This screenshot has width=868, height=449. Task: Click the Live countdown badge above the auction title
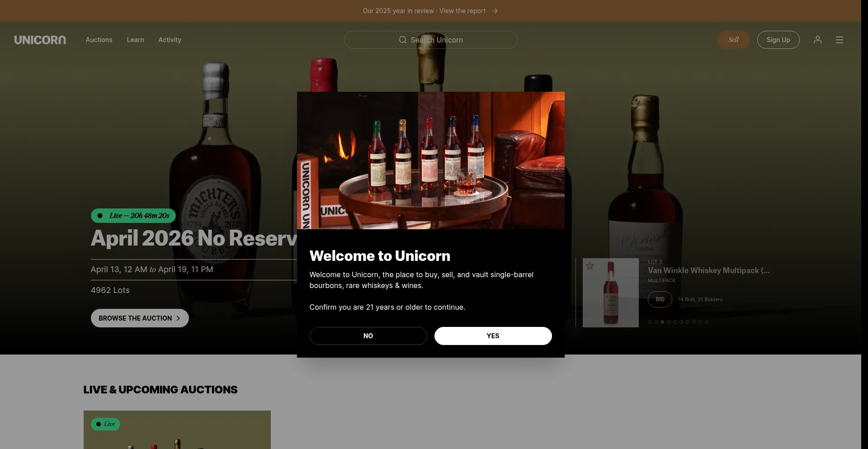(133, 216)
